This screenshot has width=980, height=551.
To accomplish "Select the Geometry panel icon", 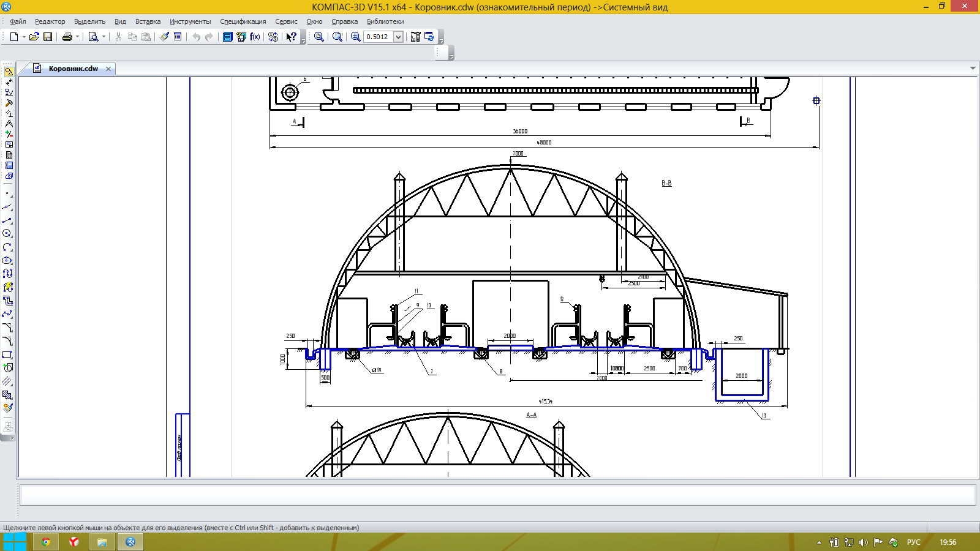I will tap(9, 72).
